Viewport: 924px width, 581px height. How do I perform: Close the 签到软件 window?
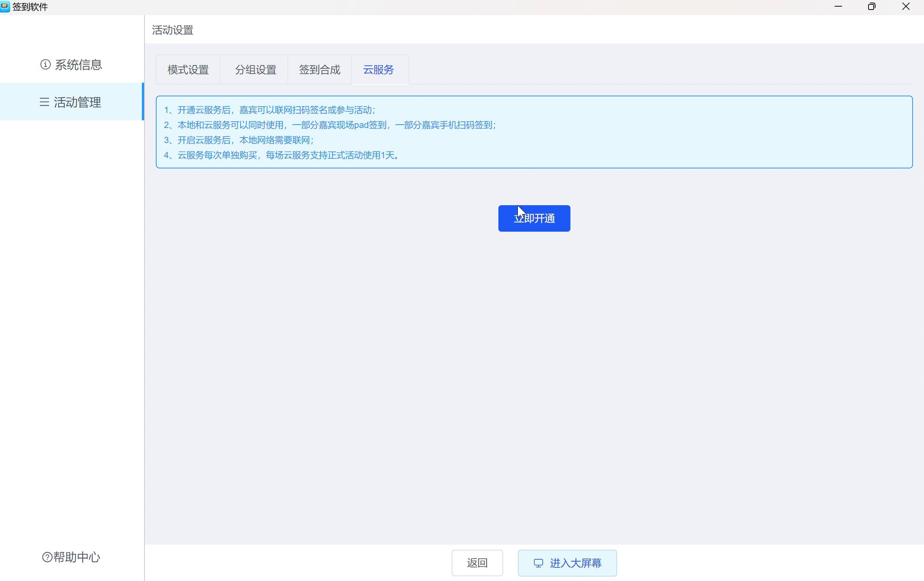tap(906, 7)
